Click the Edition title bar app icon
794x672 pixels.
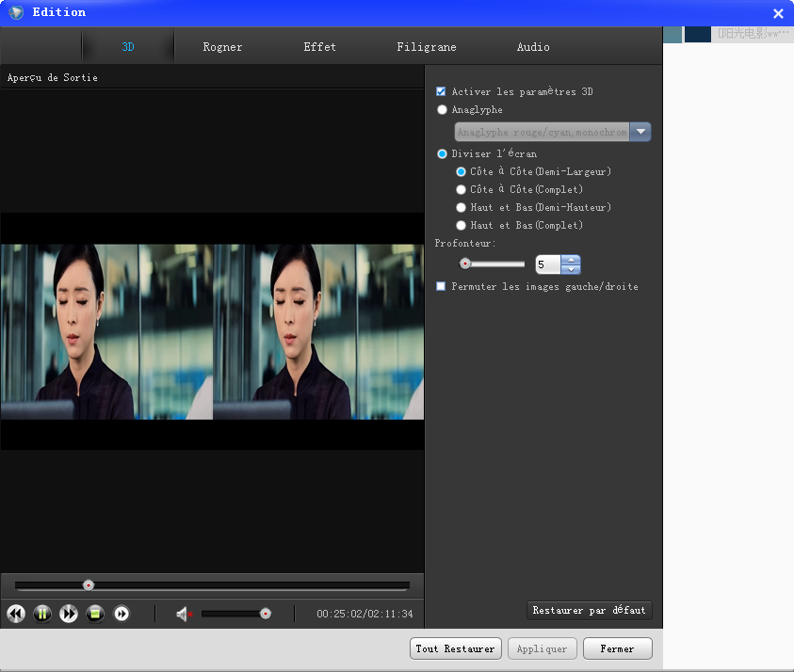pyautogui.click(x=16, y=12)
